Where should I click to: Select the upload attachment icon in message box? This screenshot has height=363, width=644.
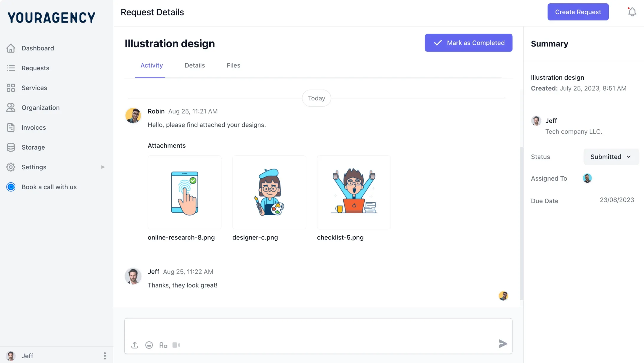pos(135,345)
